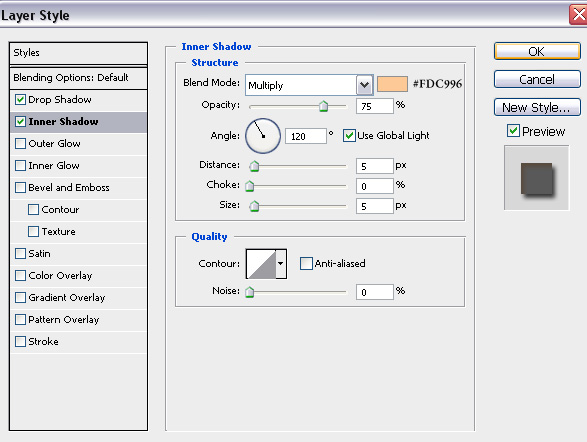
Task: Enable the Anti-aliased checkbox
Action: point(306,263)
